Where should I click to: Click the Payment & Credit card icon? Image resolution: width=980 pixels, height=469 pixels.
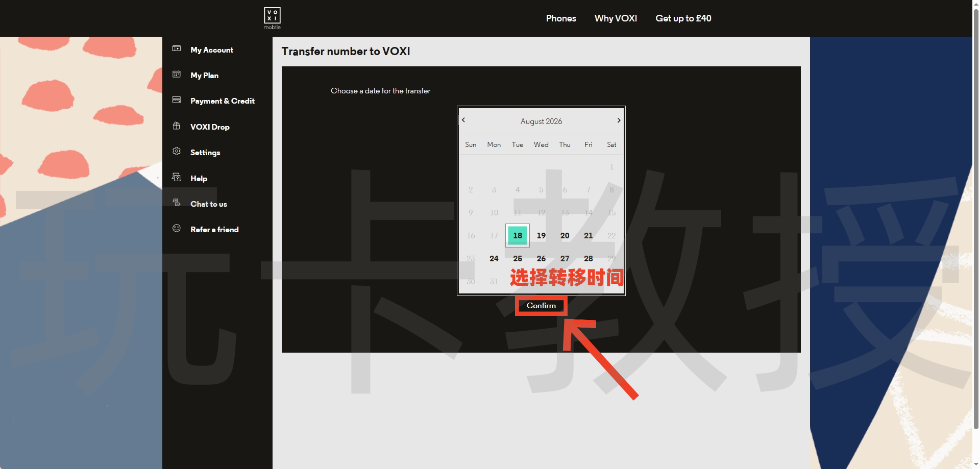coord(177,100)
